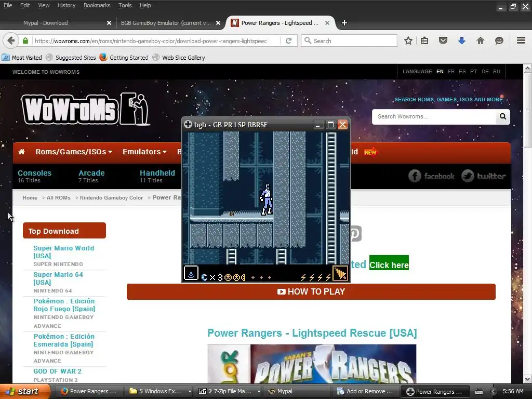Click the bgb window title icon
This screenshot has height=399, width=532.
tap(188, 125)
